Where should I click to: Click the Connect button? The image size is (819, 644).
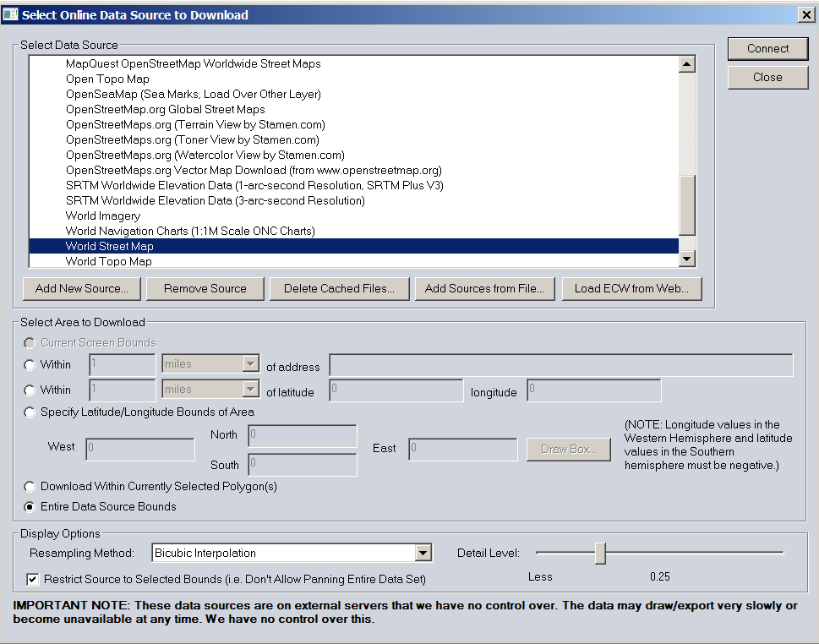767,49
